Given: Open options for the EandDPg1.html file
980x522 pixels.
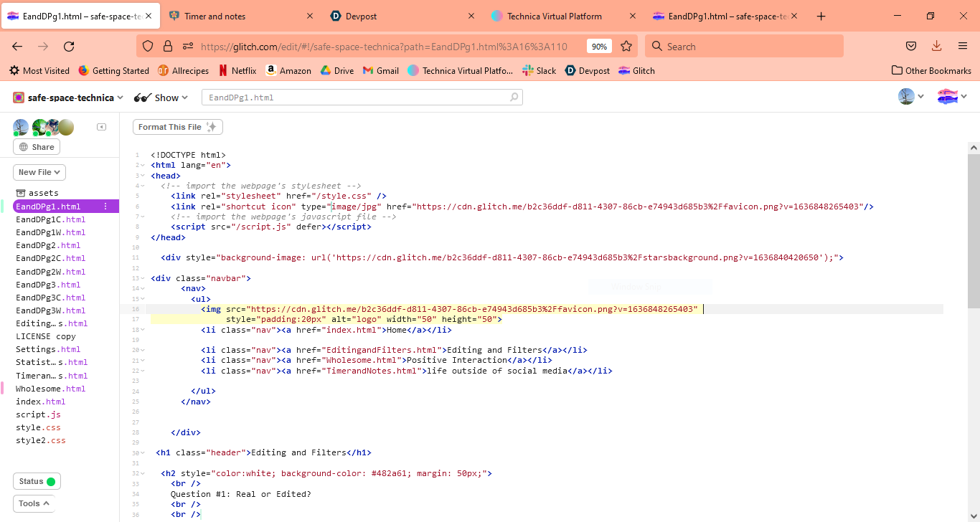Looking at the screenshot, I should [x=105, y=207].
